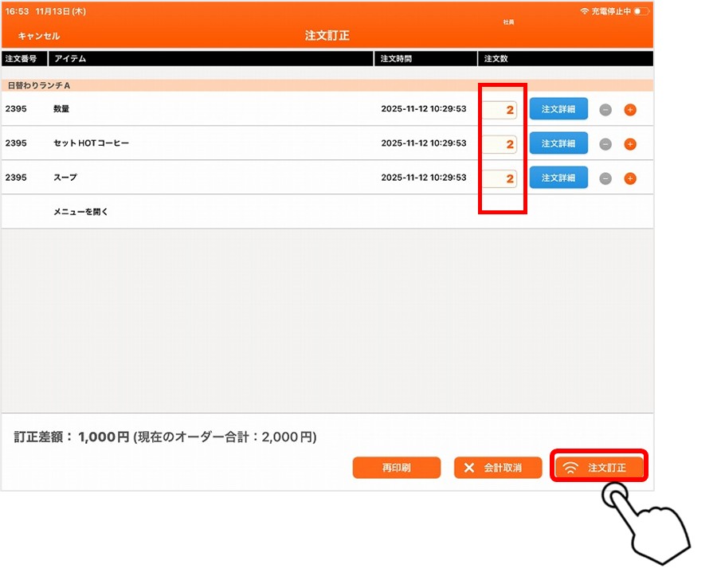Toggle the switch beside 充電停止中
The height and width of the screenshot is (588, 717).
(x=641, y=12)
